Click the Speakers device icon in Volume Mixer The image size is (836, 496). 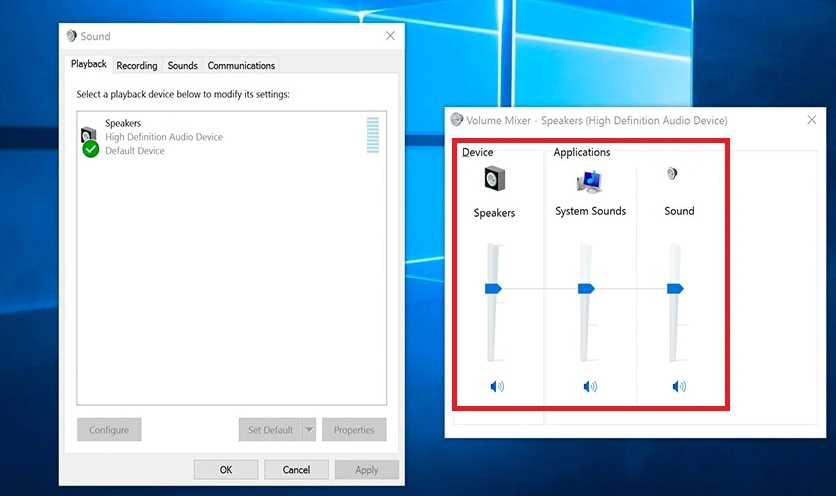pyautogui.click(x=494, y=180)
